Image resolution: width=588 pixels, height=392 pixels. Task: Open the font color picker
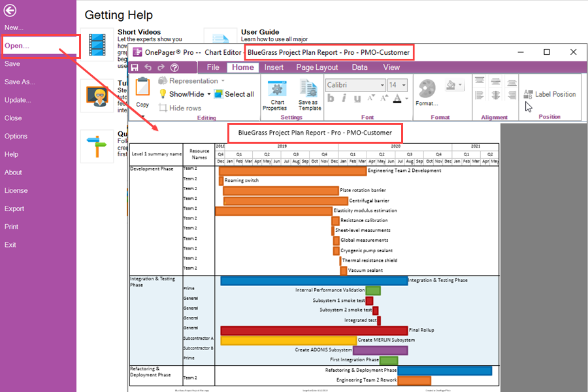tap(397, 97)
